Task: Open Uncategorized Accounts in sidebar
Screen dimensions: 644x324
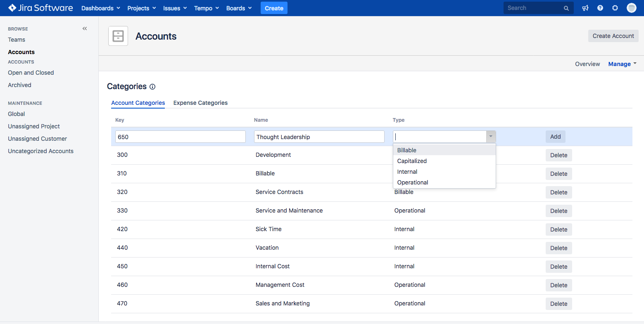Action: [40, 151]
